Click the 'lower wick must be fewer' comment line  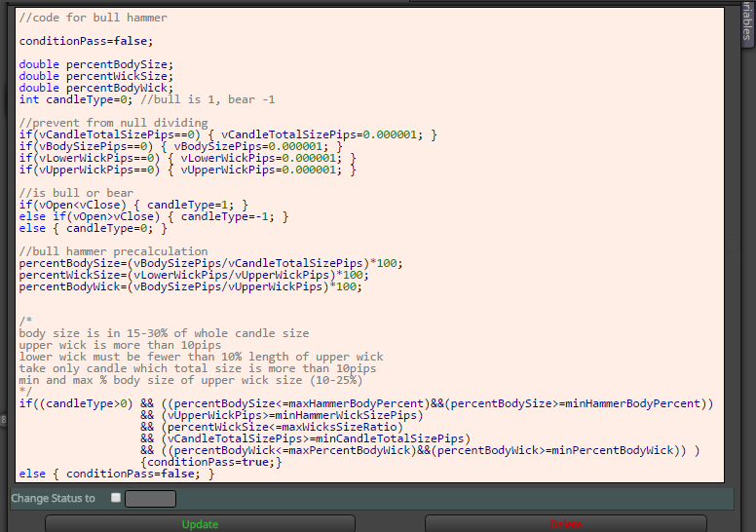[x=201, y=357]
